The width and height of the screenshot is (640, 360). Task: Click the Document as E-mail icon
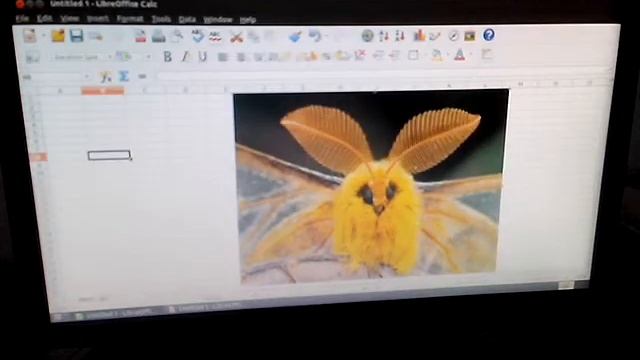click(x=96, y=36)
